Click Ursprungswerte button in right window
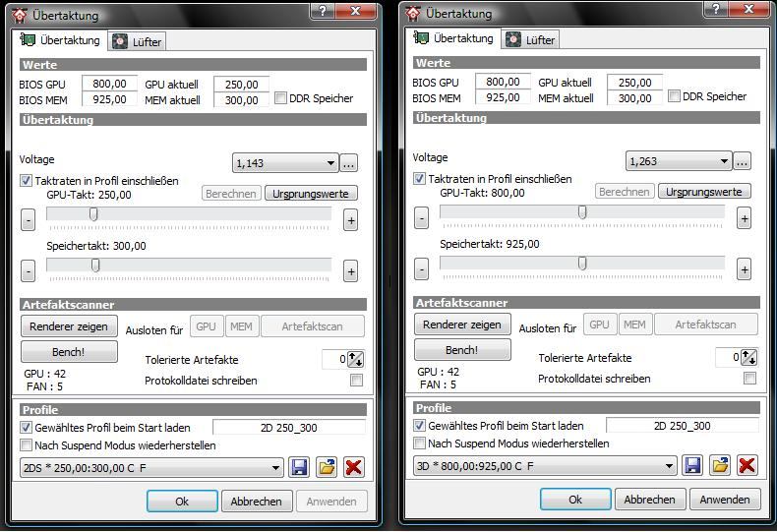This screenshot has height=532, width=777. (704, 191)
